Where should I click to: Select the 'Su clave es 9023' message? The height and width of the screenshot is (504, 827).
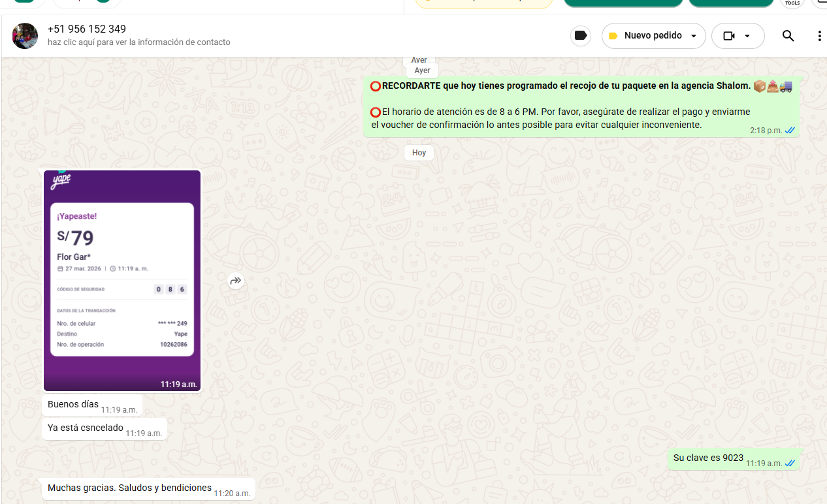[x=708, y=458]
